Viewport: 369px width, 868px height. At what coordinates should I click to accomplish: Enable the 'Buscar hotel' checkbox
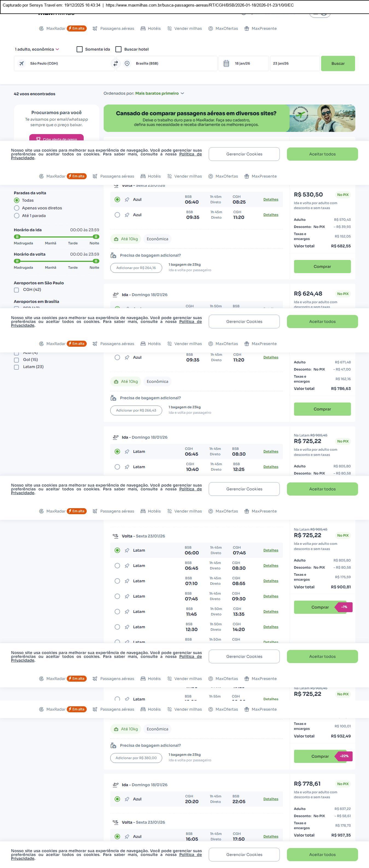[118, 49]
